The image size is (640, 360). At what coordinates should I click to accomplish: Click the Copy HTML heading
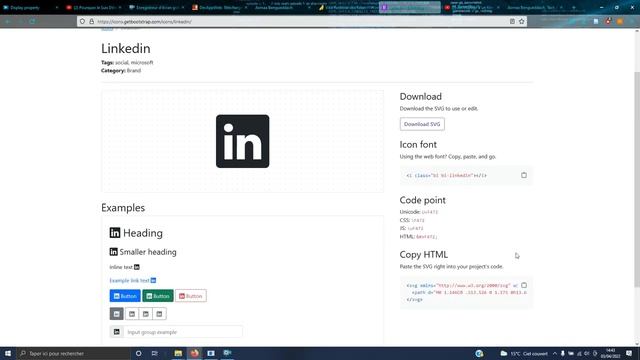click(424, 254)
